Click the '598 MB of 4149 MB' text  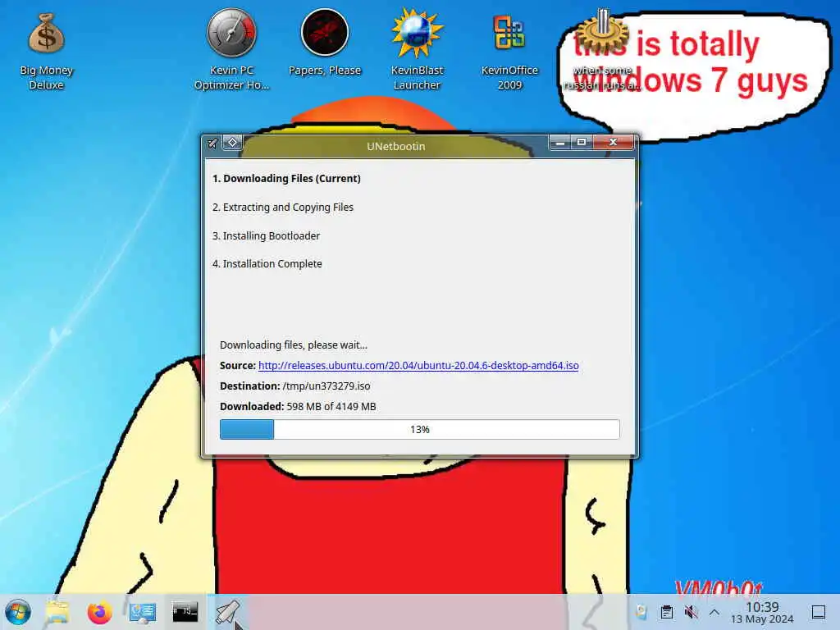331,407
